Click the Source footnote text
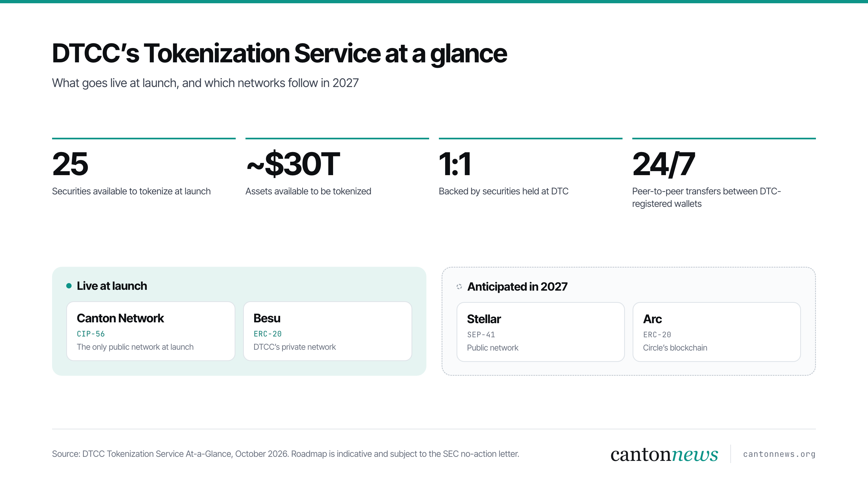Image resolution: width=868 pixels, height=488 pixels. click(x=285, y=454)
